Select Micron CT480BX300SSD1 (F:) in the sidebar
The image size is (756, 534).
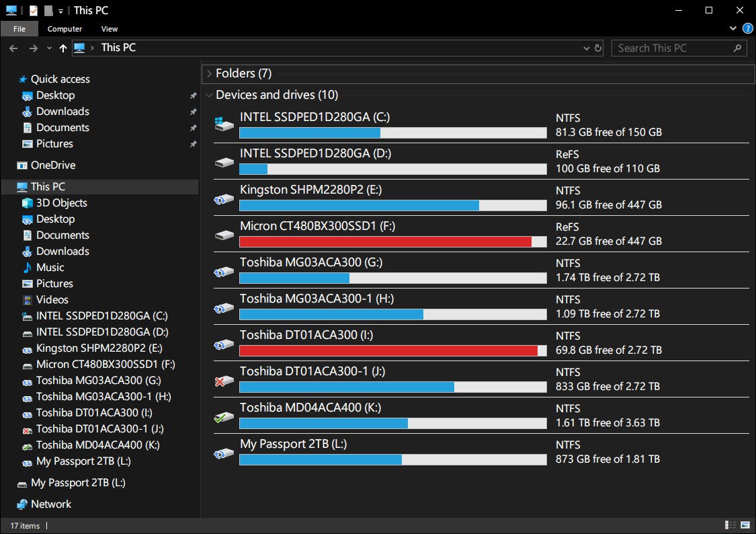(106, 365)
